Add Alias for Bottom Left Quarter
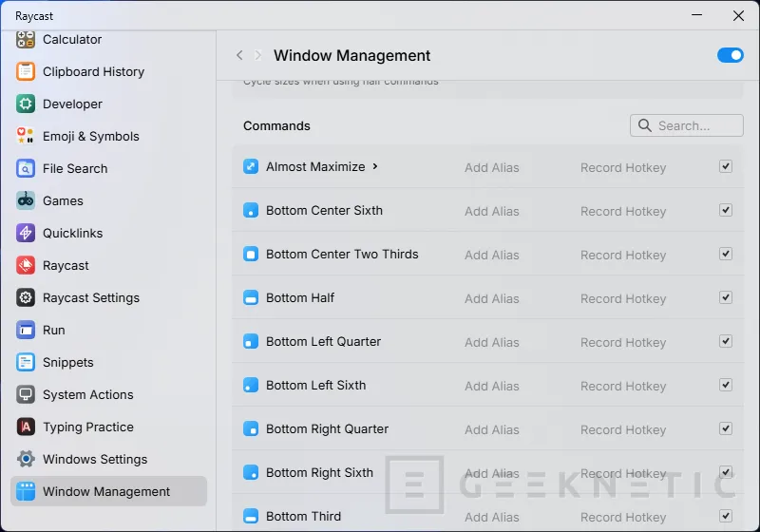 492,343
